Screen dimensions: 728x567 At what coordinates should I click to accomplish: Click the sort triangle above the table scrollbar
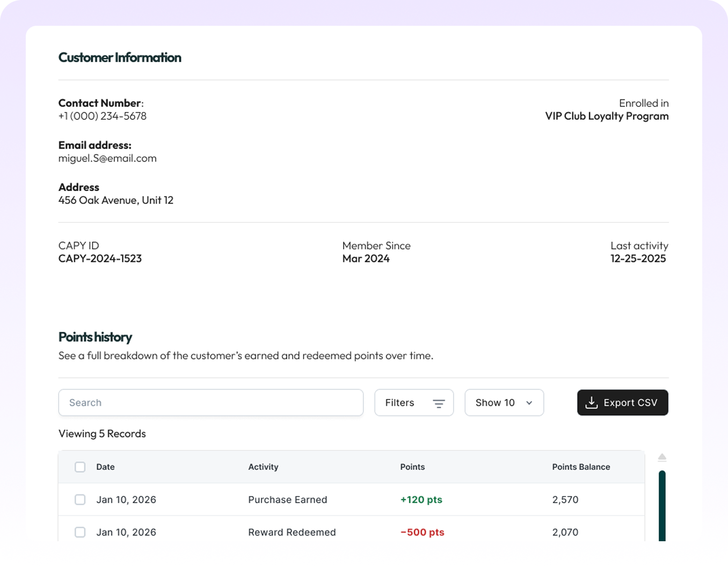(662, 457)
